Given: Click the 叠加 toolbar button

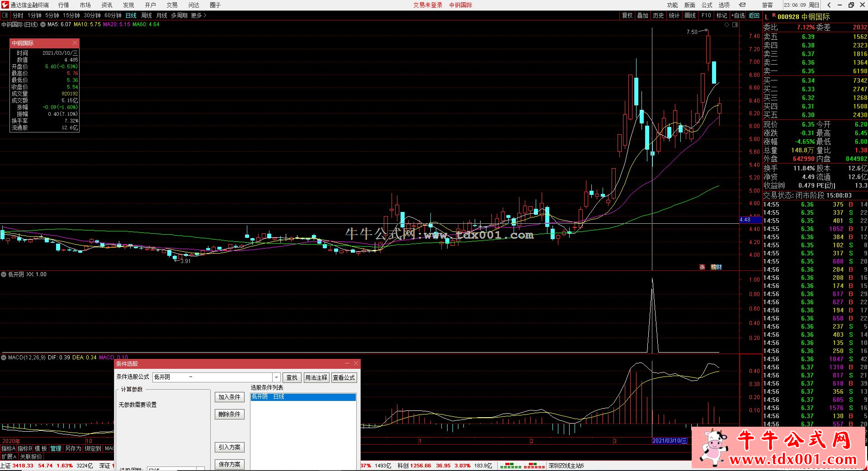Looking at the screenshot, I should (643, 15).
